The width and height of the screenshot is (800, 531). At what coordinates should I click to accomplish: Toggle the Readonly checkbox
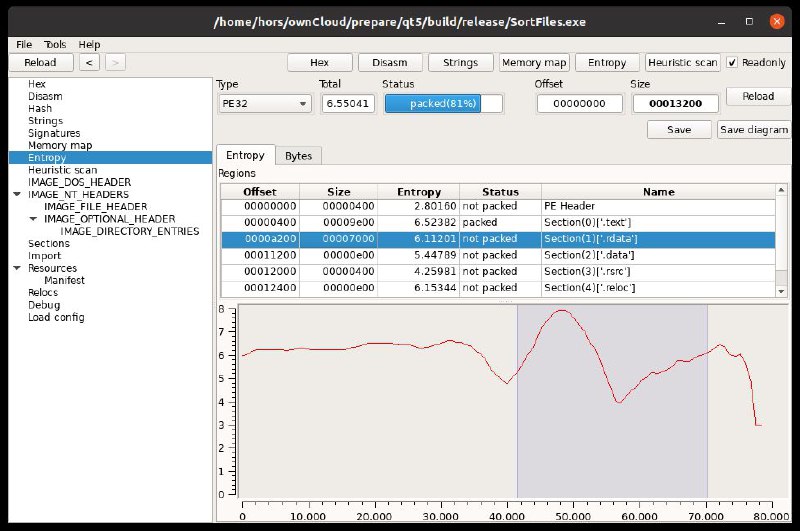[x=732, y=62]
